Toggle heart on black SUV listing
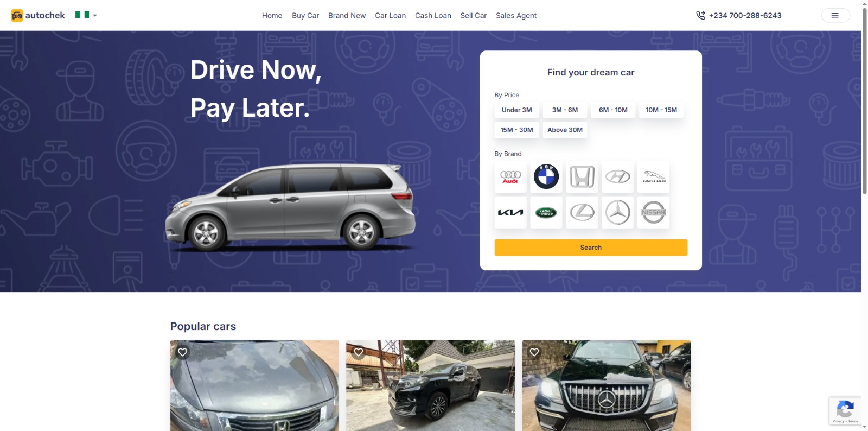Viewport: 868px width, 431px height. pos(359,352)
